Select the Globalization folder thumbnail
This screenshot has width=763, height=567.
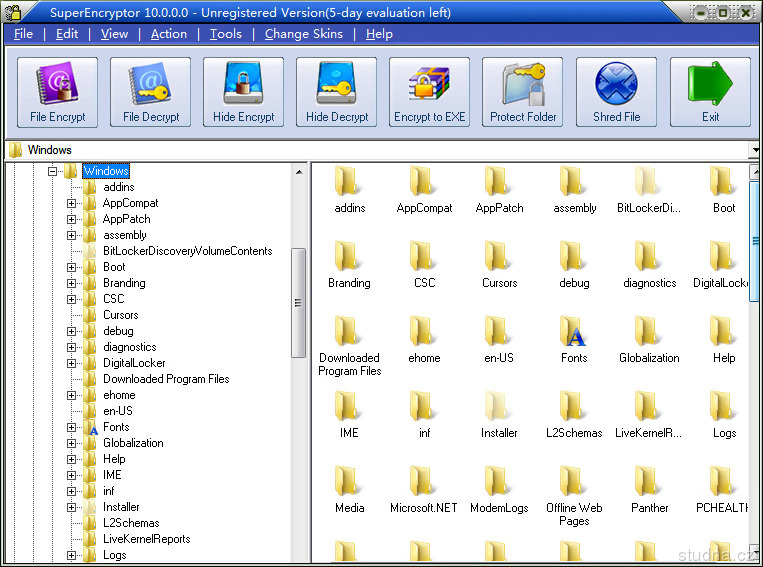649,339
